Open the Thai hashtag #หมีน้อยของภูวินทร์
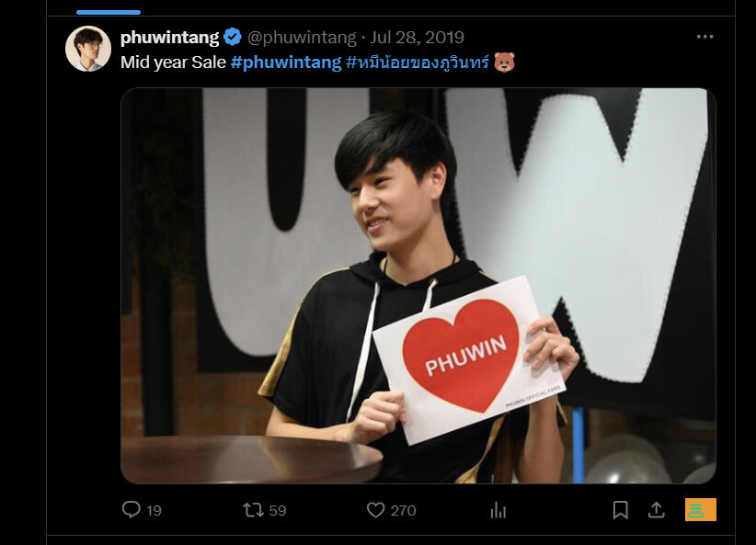This screenshot has width=756, height=545. point(418,62)
